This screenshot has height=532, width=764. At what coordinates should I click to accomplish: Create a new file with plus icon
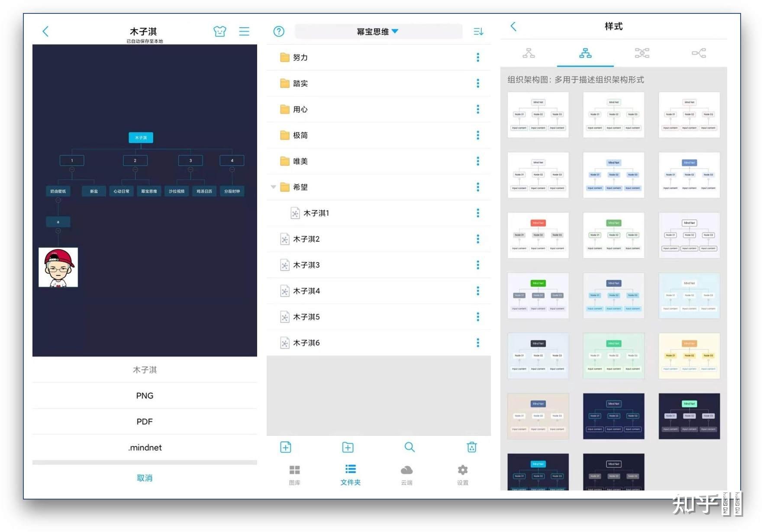point(286,447)
